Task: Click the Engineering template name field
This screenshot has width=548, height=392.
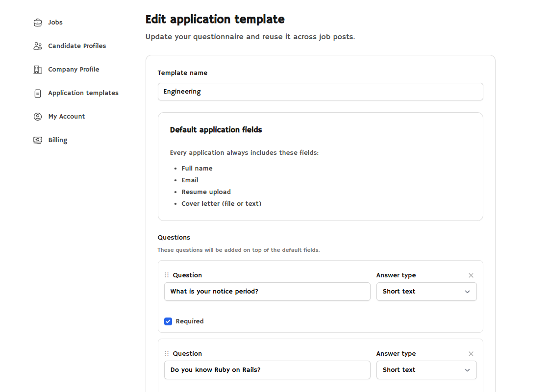Action: pos(320,92)
